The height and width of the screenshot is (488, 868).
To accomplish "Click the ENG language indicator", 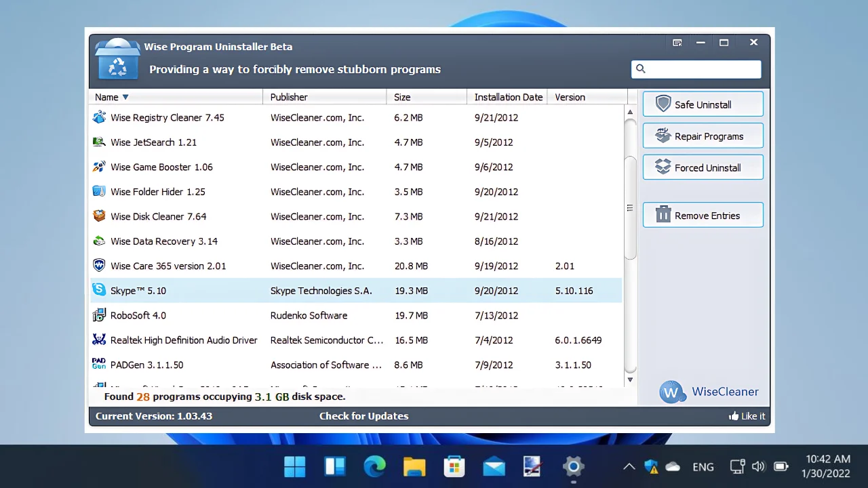I will coord(703,467).
